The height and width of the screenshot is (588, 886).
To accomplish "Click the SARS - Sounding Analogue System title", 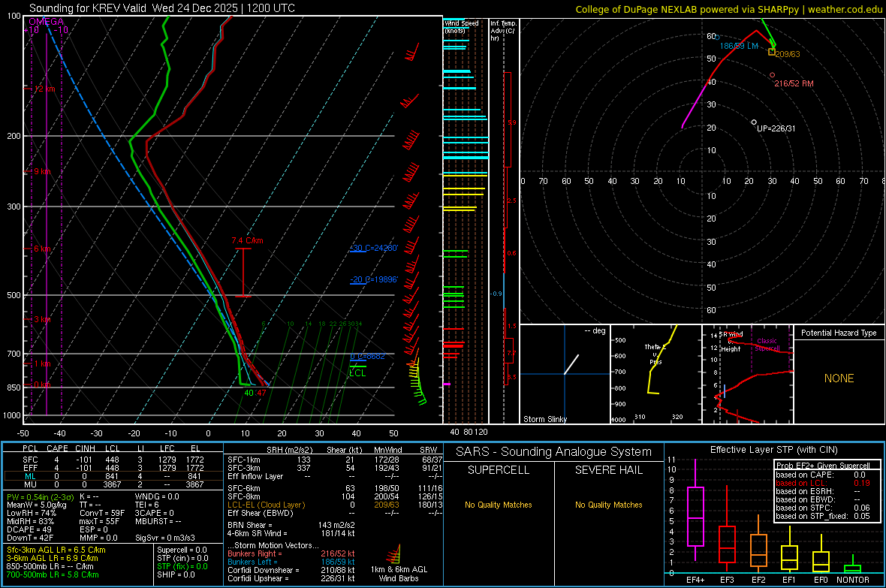I will point(553,452).
